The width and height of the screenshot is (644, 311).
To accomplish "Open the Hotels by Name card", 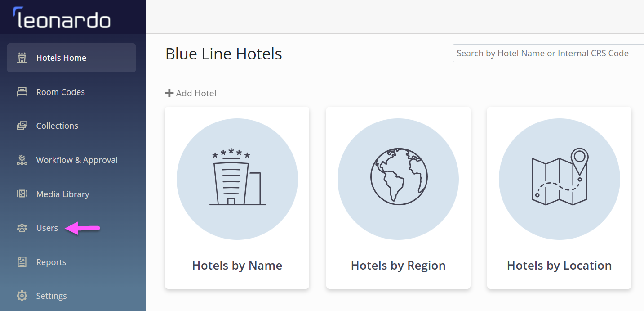I will tap(237, 198).
